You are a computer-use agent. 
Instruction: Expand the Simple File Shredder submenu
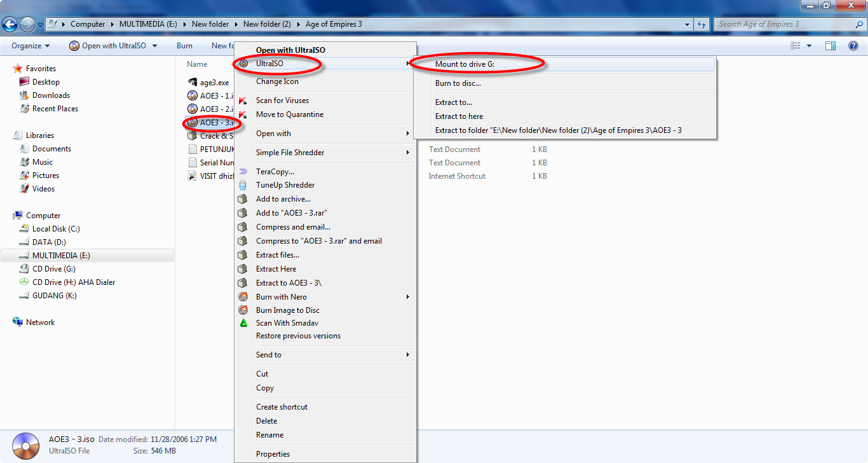click(x=408, y=153)
